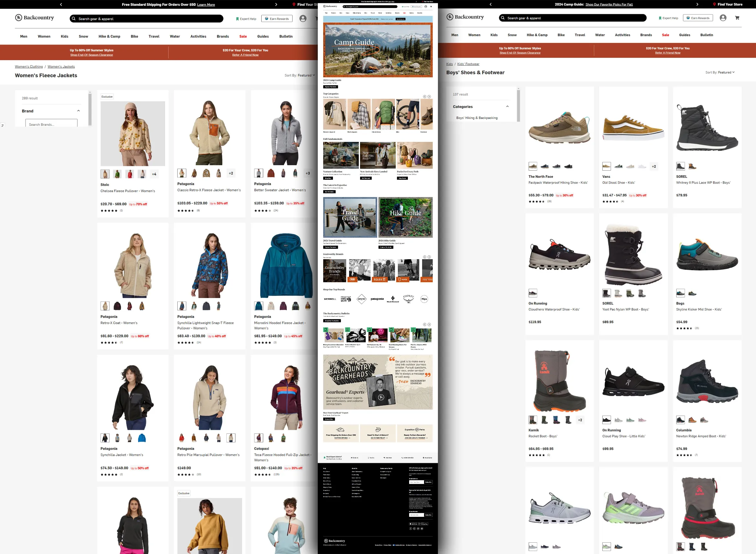
Task: Open the Cloudhero Waterproof Shoe product image
Action: (559, 254)
